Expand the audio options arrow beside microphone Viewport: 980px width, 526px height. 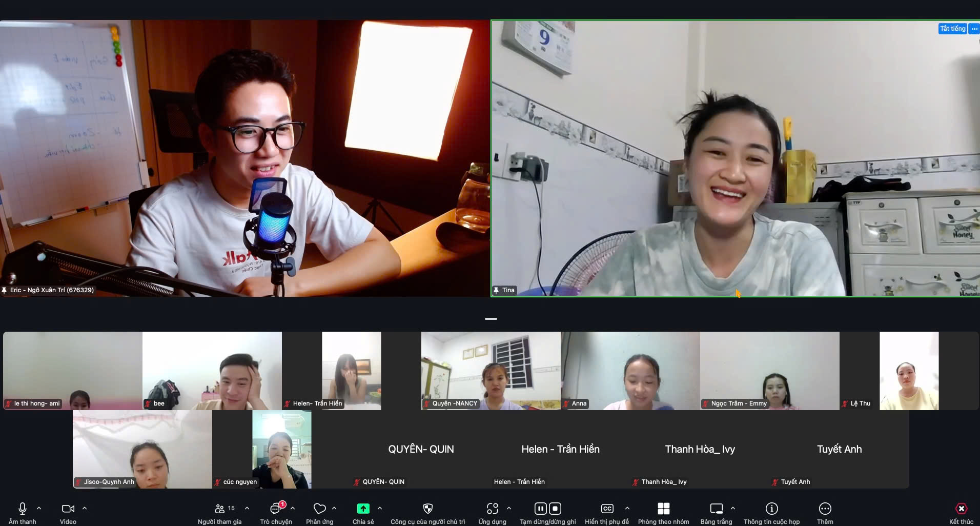point(39,508)
